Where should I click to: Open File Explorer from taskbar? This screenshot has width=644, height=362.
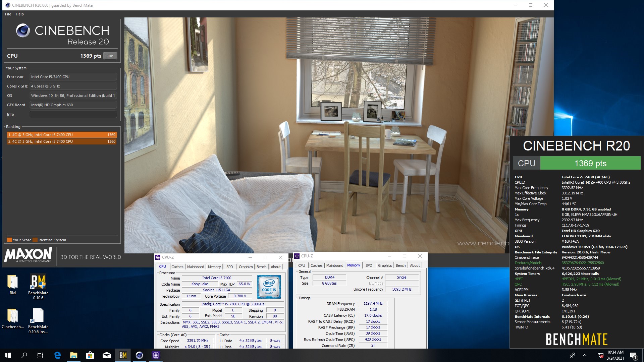point(74,355)
